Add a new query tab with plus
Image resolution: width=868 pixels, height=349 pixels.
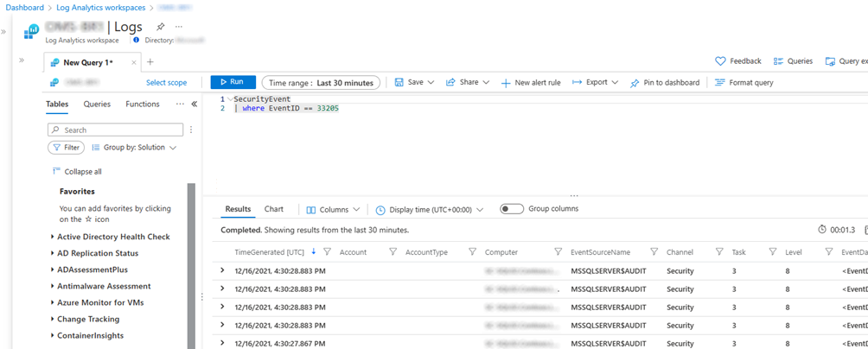[150, 62]
